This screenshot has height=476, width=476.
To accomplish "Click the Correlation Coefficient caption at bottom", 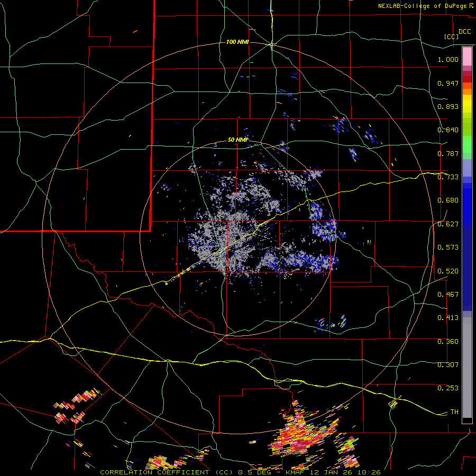I will 240,472.
